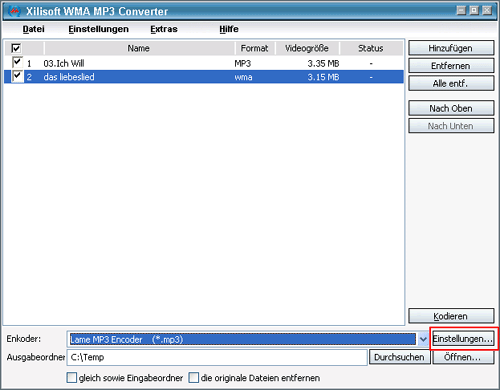The image size is (500, 390).
Task: Click the 3.35 MB size cell
Action: click(323, 63)
